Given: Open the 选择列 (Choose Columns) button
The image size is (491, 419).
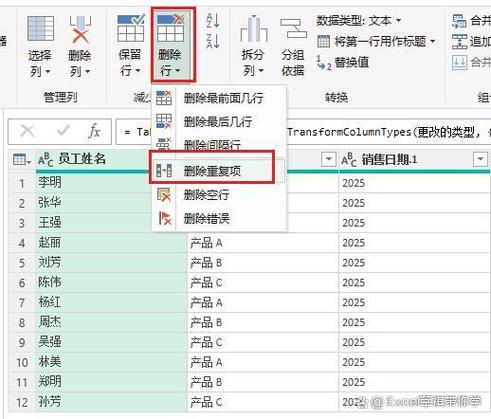Looking at the screenshot, I should click(40, 46).
